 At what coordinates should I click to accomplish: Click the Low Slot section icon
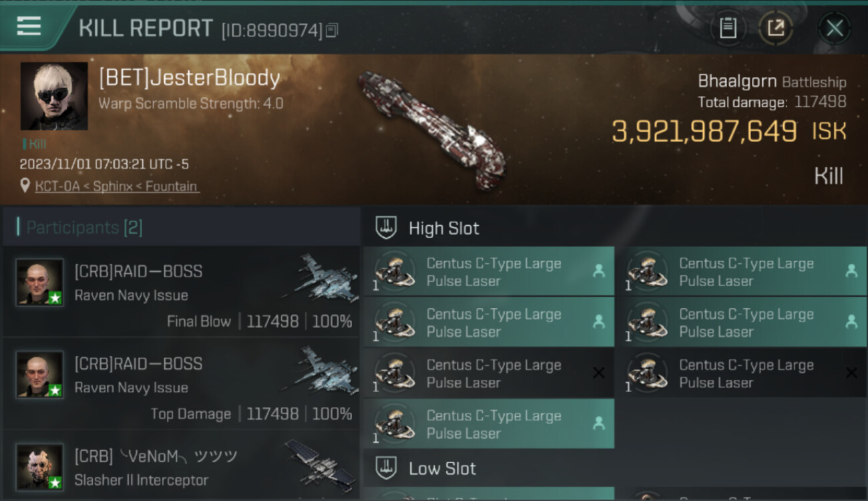pyautogui.click(x=386, y=468)
